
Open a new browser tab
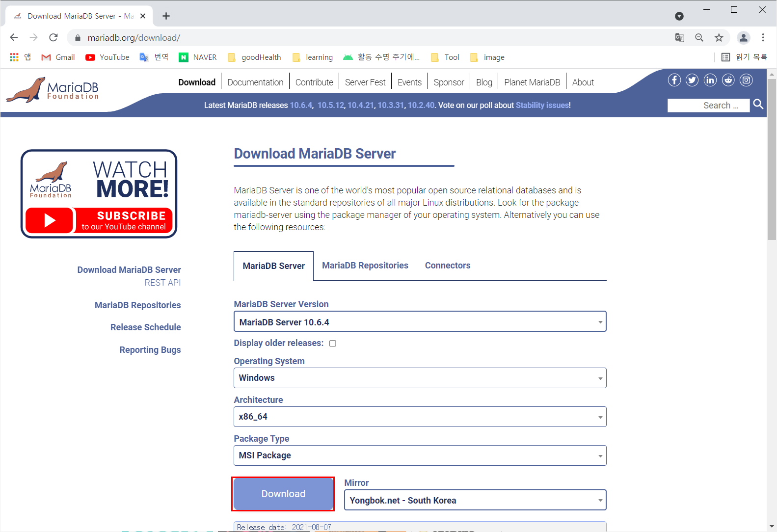pos(166,16)
